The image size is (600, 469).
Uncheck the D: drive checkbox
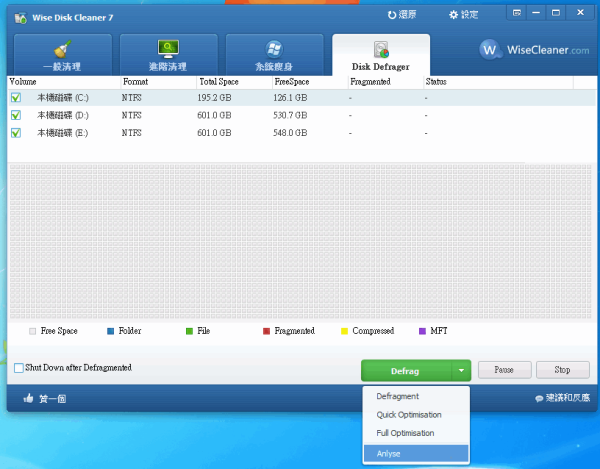click(x=16, y=115)
